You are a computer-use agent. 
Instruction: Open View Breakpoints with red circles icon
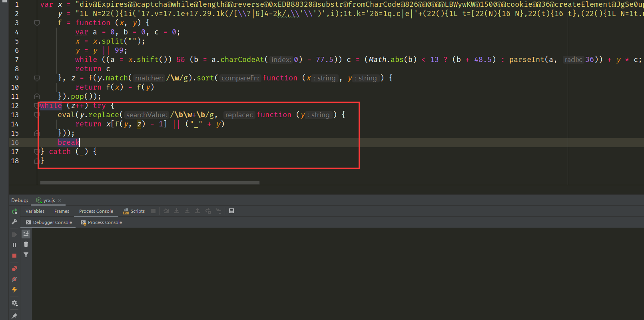14,269
